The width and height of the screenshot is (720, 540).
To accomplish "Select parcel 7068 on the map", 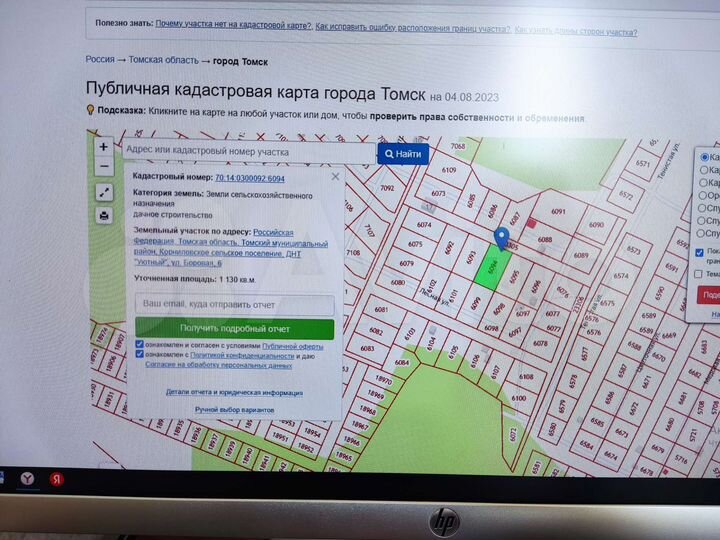I will coord(458,146).
